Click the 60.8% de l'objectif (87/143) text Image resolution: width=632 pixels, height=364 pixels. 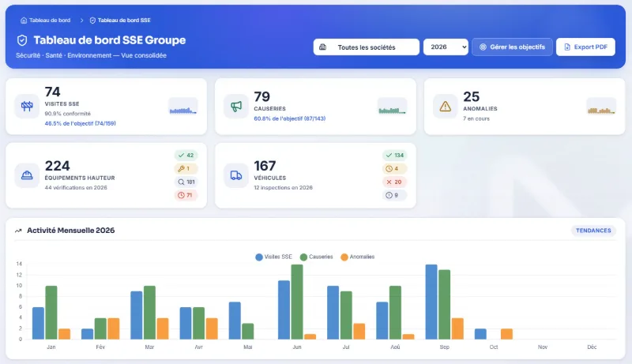click(290, 118)
